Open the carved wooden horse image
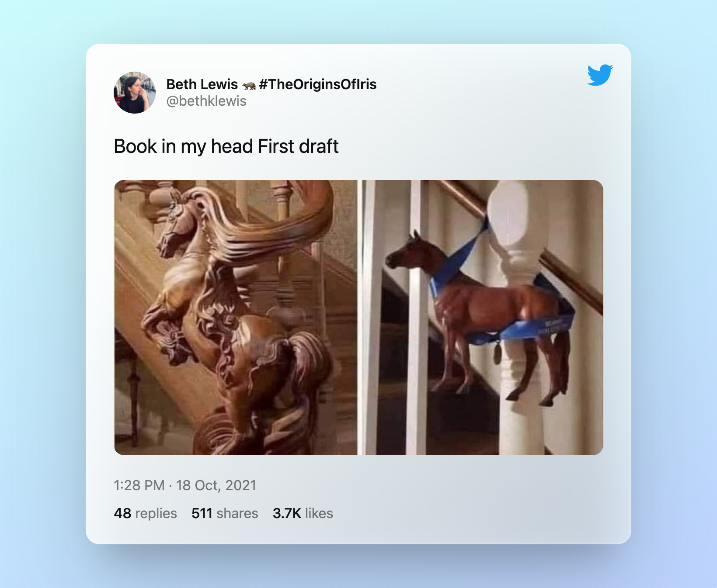 (x=236, y=318)
